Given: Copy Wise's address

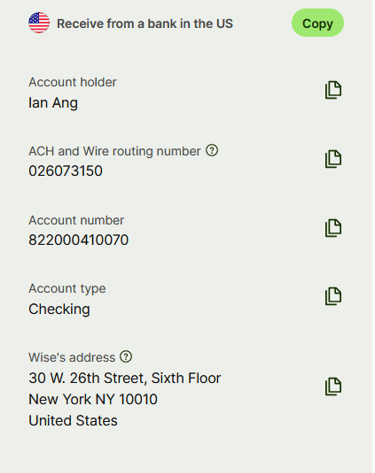Looking at the screenshot, I should pyautogui.click(x=333, y=387).
